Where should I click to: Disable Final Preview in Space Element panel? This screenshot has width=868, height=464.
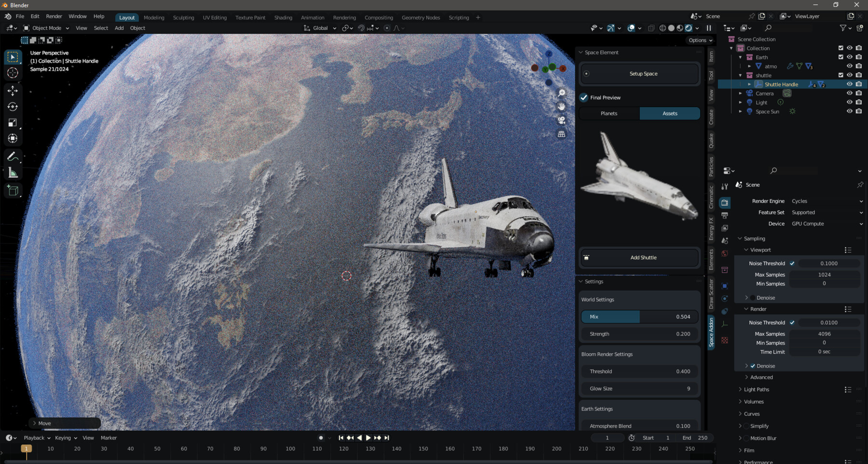tap(584, 97)
